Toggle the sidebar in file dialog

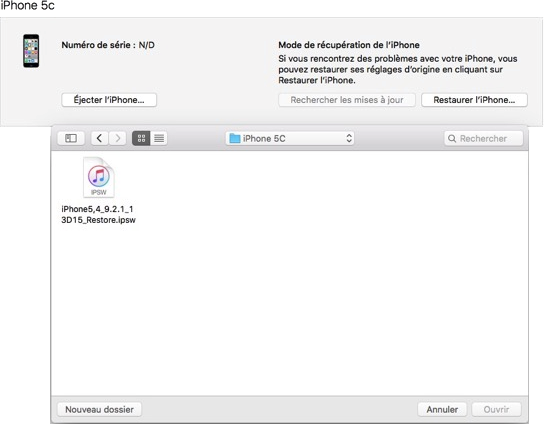point(71,138)
